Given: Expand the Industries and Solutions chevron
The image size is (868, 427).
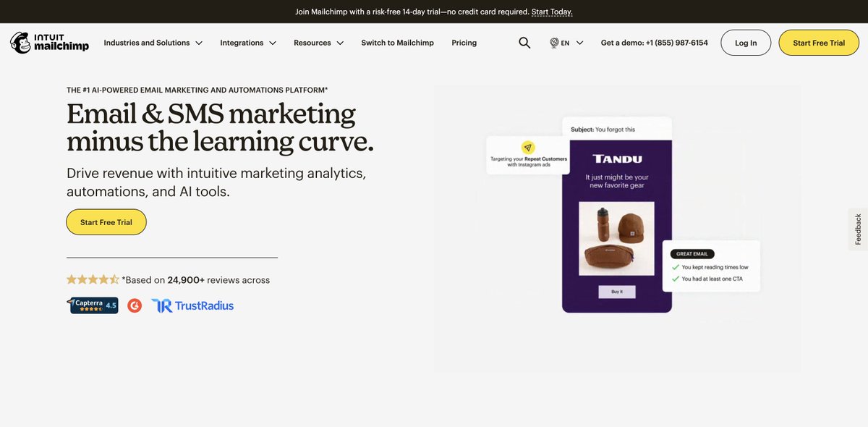Looking at the screenshot, I should [x=199, y=43].
